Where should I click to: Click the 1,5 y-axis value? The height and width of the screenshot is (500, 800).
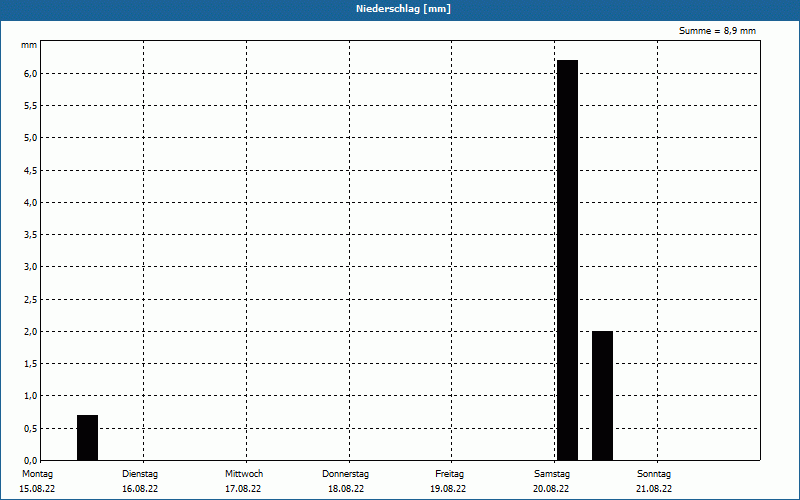30,364
